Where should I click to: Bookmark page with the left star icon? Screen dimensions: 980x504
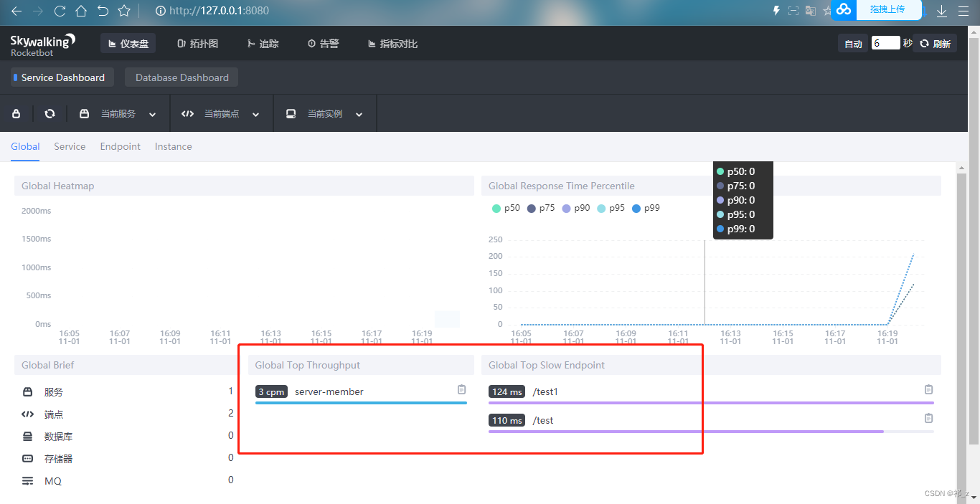[124, 11]
